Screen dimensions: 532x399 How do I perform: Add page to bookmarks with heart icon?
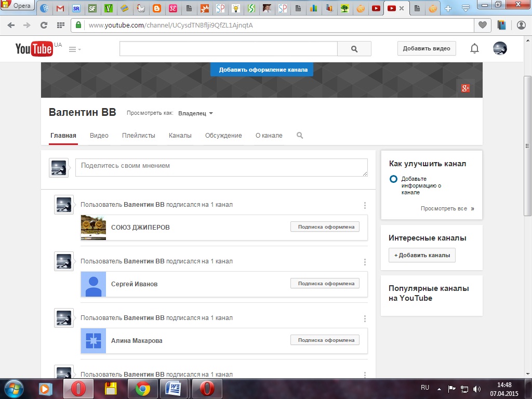tap(483, 25)
